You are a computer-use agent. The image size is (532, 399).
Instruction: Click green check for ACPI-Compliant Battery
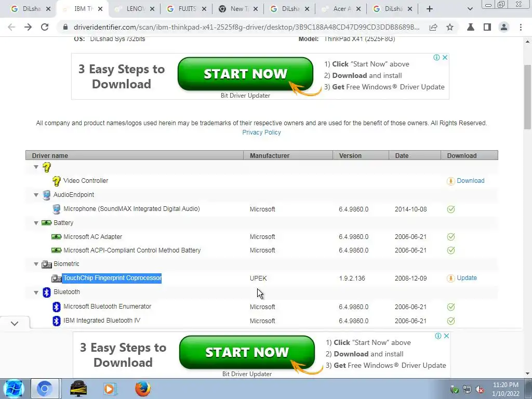point(451,250)
